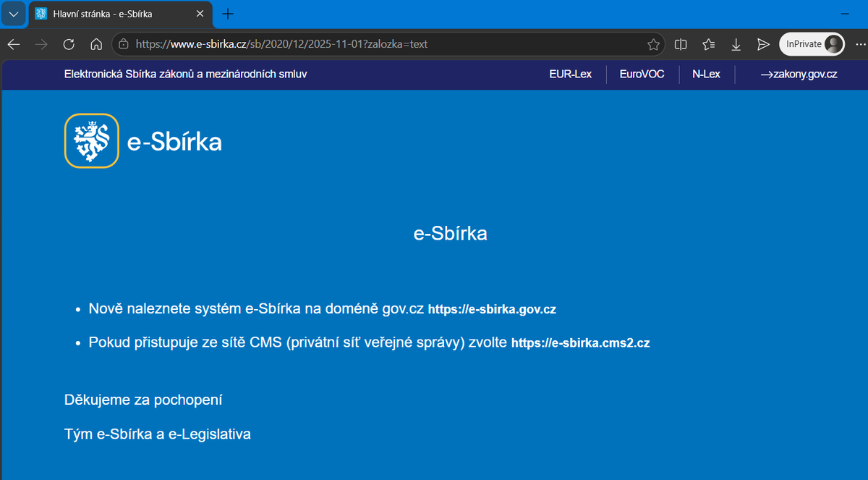Image resolution: width=868 pixels, height=480 pixels.
Task: Click 'Elektronická Sbírka zákonů a mezinárodních smluv' header text
Action: 186,74
